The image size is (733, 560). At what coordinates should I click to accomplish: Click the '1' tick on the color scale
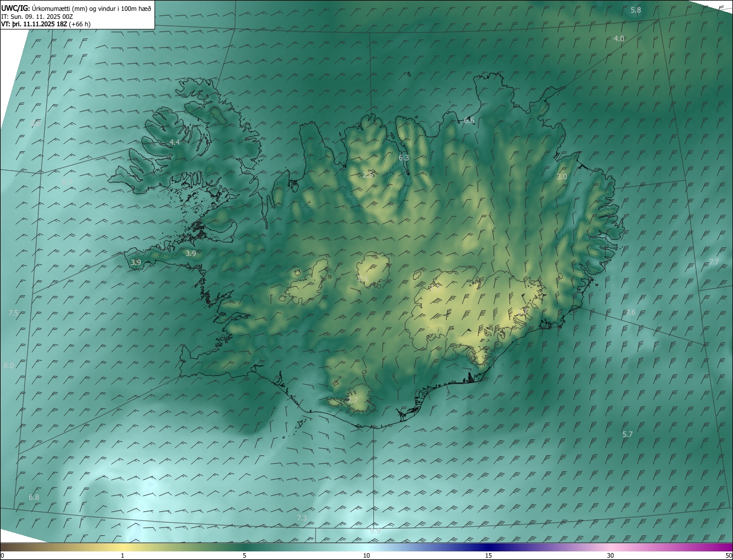[x=123, y=555]
